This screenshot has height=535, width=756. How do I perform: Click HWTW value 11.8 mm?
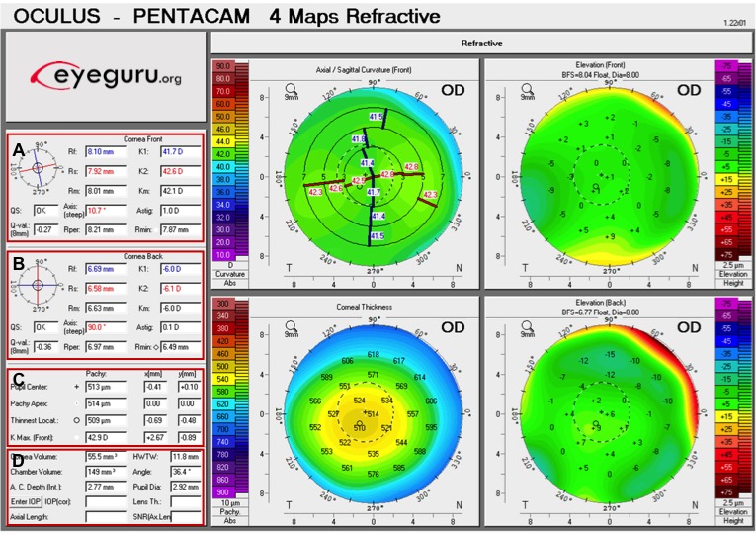coord(185,456)
